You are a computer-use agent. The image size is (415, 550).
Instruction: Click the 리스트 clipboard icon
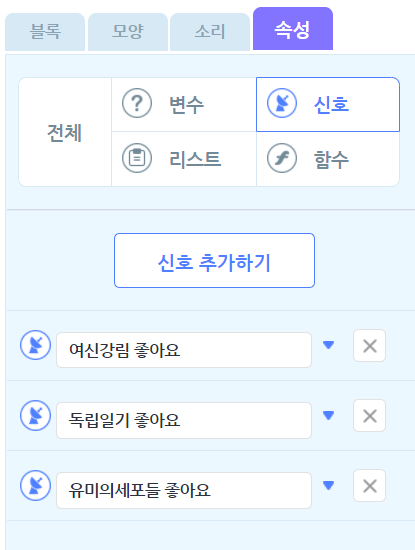pos(137,158)
